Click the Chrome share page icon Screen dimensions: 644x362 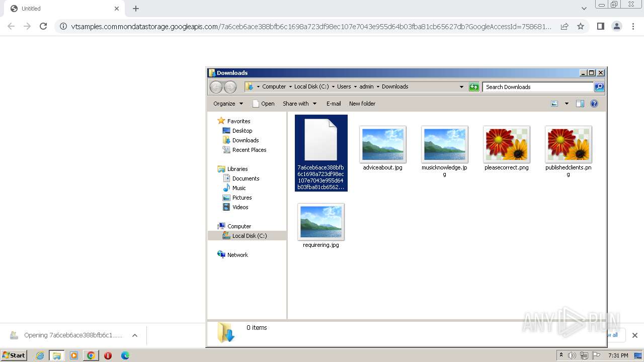565,26
